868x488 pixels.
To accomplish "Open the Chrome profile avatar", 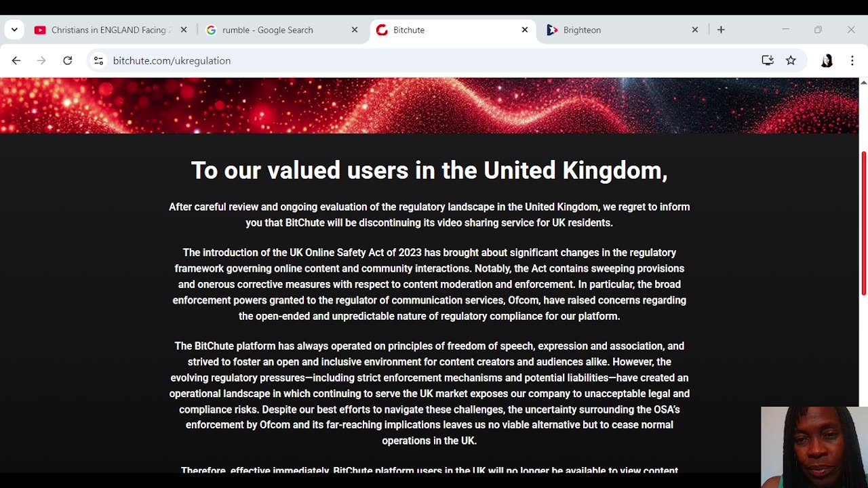I will click(x=827, y=60).
